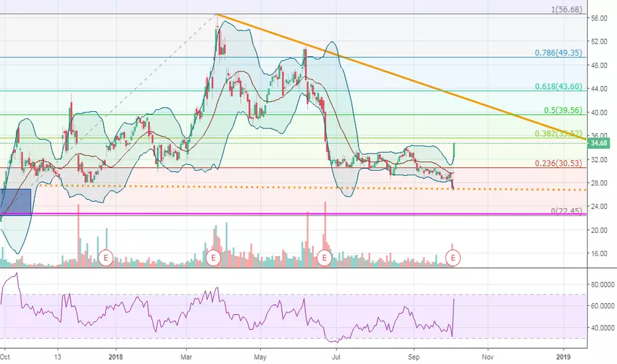Click the earnings marker near 2018
Viewport: 617px width, 364px height.
point(105,257)
